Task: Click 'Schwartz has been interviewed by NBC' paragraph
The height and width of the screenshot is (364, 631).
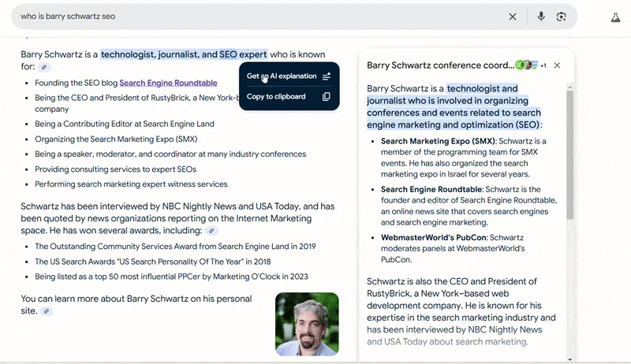Action: pos(177,218)
